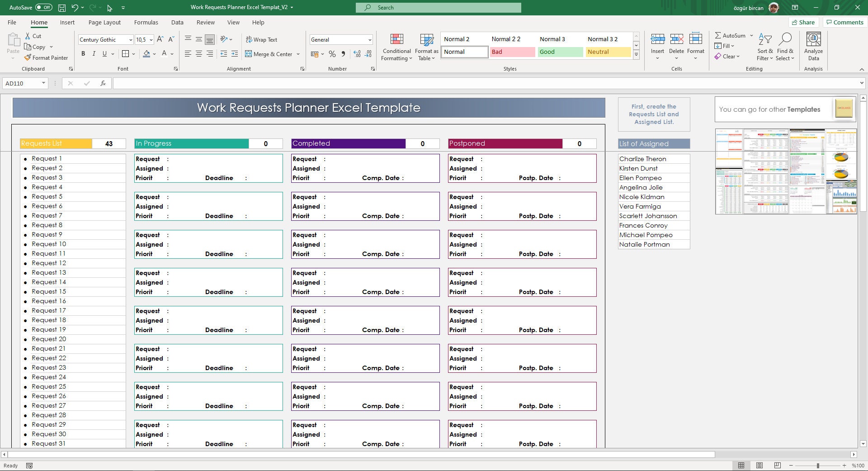The width and height of the screenshot is (868, 471).
Task: Toggle Wrap Text
Action: click(x=262, y=39)
